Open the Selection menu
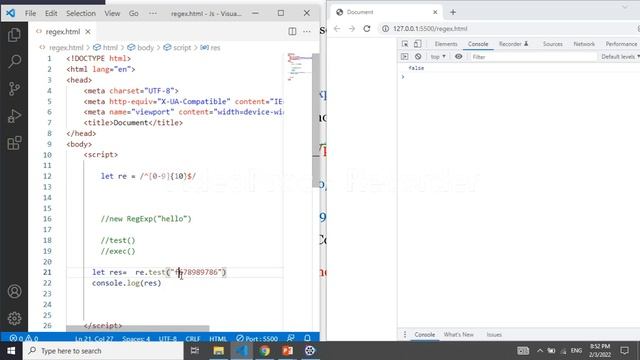This screenshot has width=640, height=360. point(81,13)
